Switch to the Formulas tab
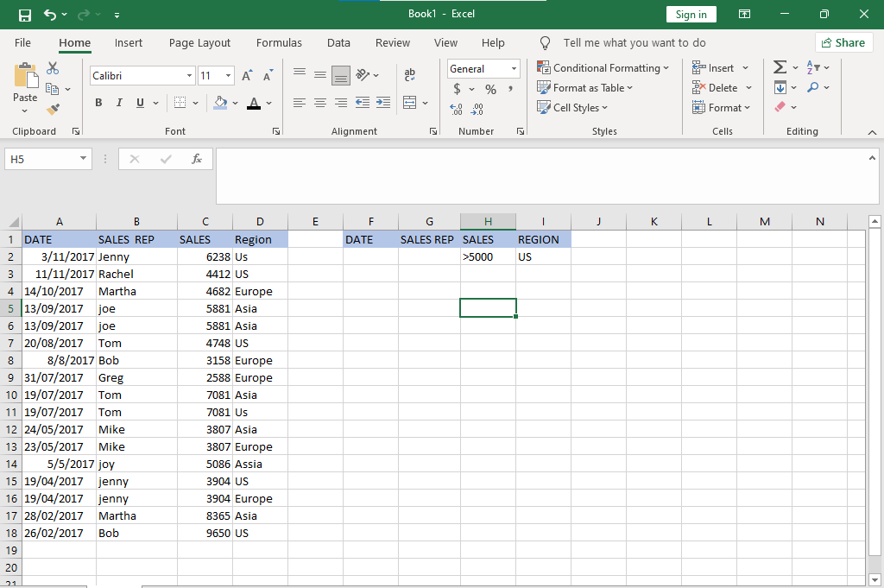The height and width of the screenshot is (588, 884). (279, 42)
